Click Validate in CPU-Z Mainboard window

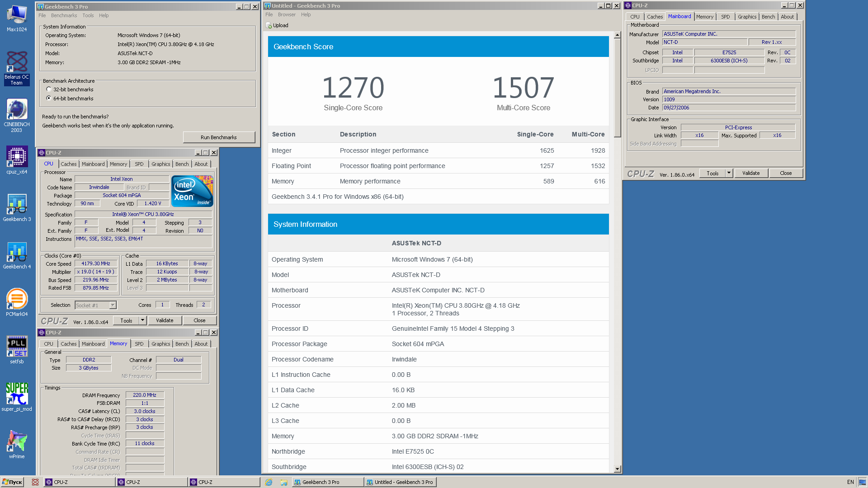point(751,173)
